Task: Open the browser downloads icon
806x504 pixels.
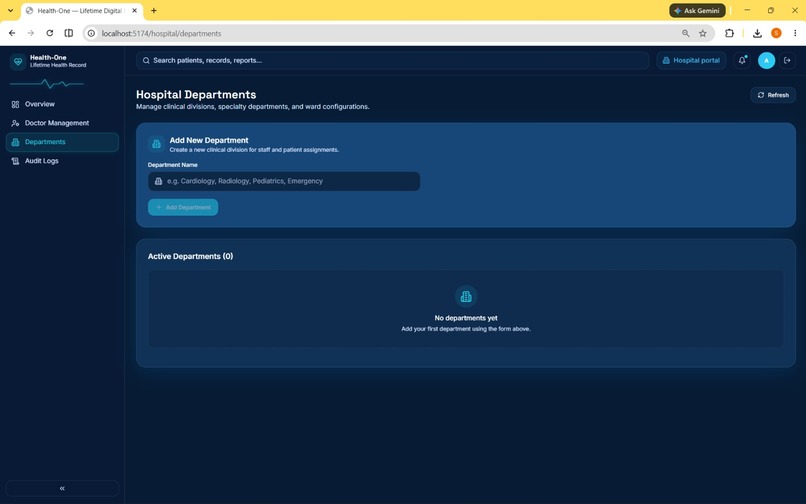Action: point(757,33)
